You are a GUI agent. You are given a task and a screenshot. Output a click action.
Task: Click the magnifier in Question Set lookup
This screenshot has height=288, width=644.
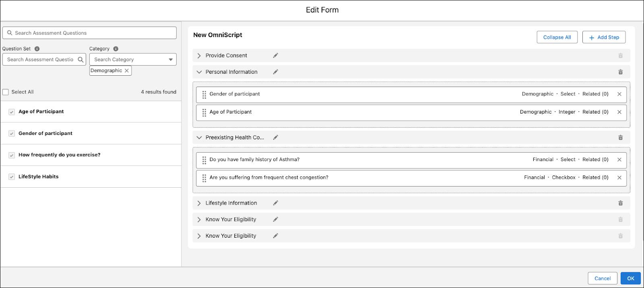point(80,60)
